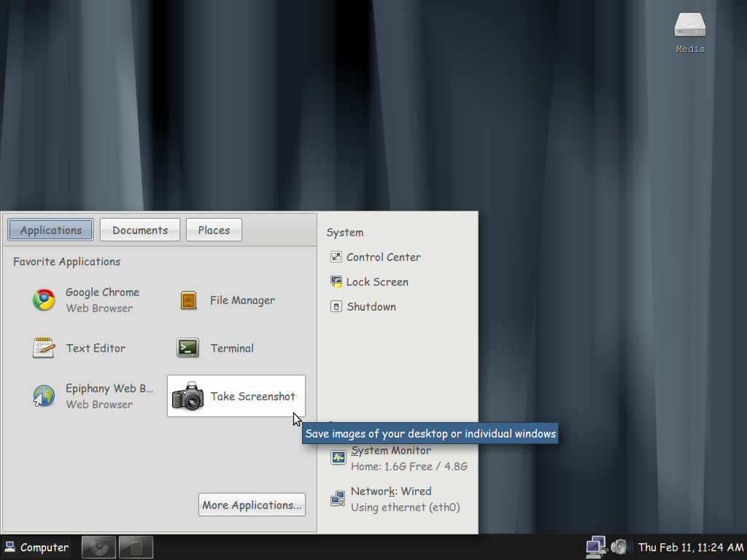Screen dimensions: 747x560
Task: Switch to the Applications tab
Action: (50, 230)
